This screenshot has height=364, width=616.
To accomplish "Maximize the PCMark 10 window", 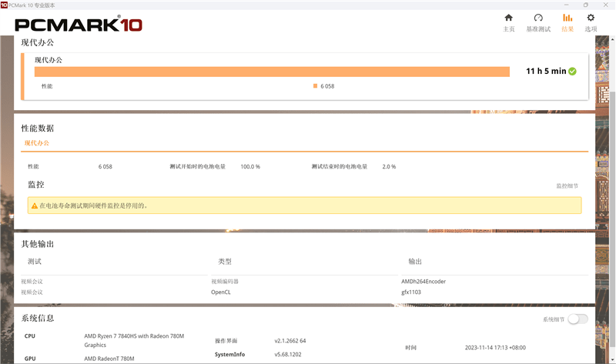I will [x=586, y=5].
